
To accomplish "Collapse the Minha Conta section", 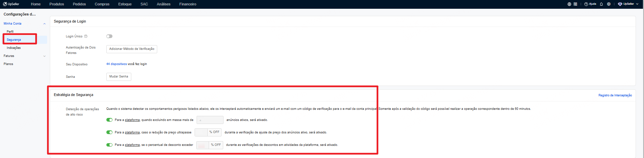I will coord(44,24).
